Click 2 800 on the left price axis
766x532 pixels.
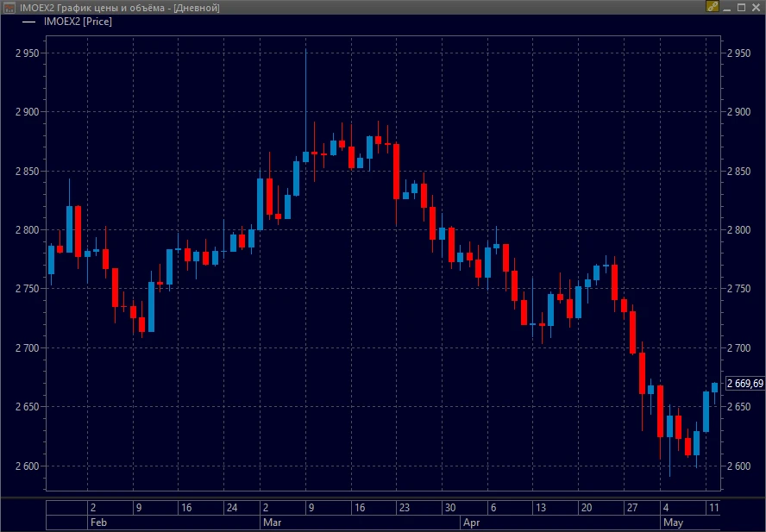[28, 230]
